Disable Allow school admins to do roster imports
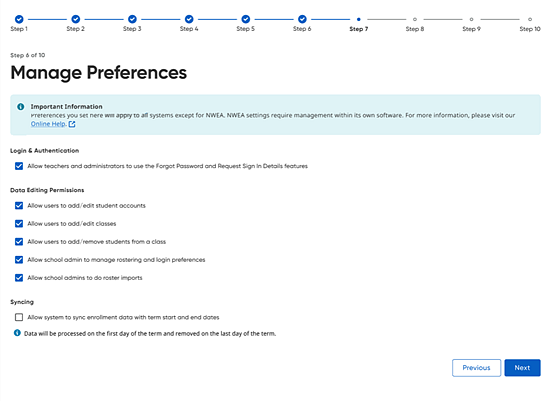This screenshot has height=401, width=550. click(x=19, y=278)
